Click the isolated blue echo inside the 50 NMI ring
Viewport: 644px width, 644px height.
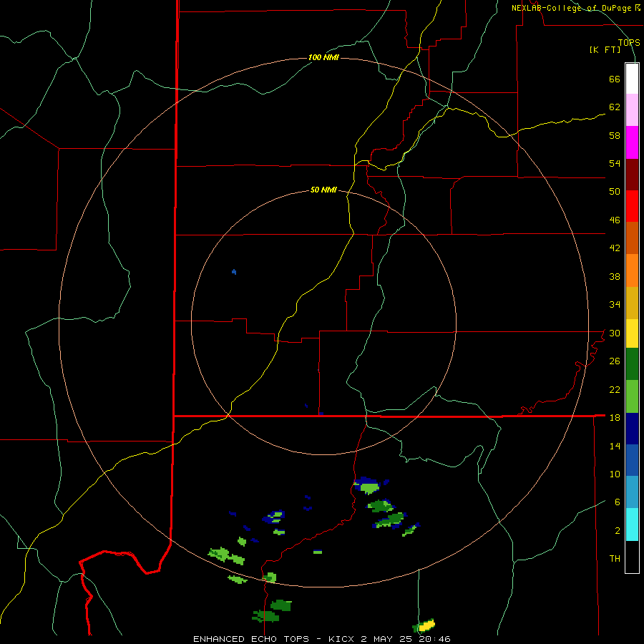pos(234,271)
